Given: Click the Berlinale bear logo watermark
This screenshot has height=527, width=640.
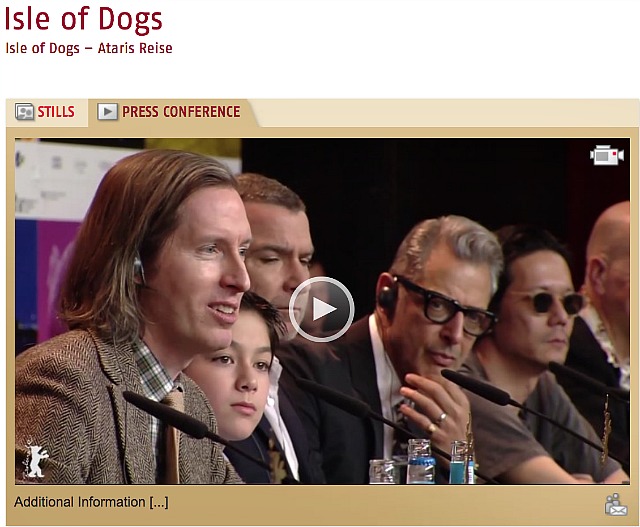Looking at the screenshot, I should click(36, 459).
